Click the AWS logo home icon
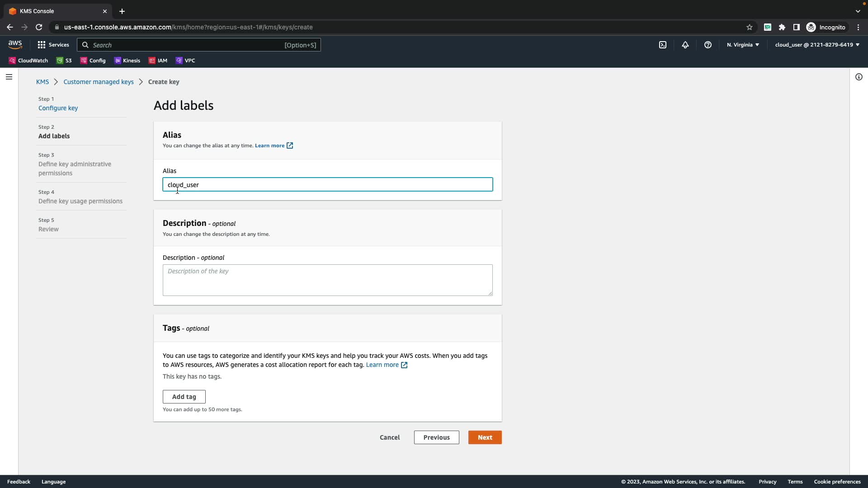Screen dimensions: 868x488 [x=15, y=44]
